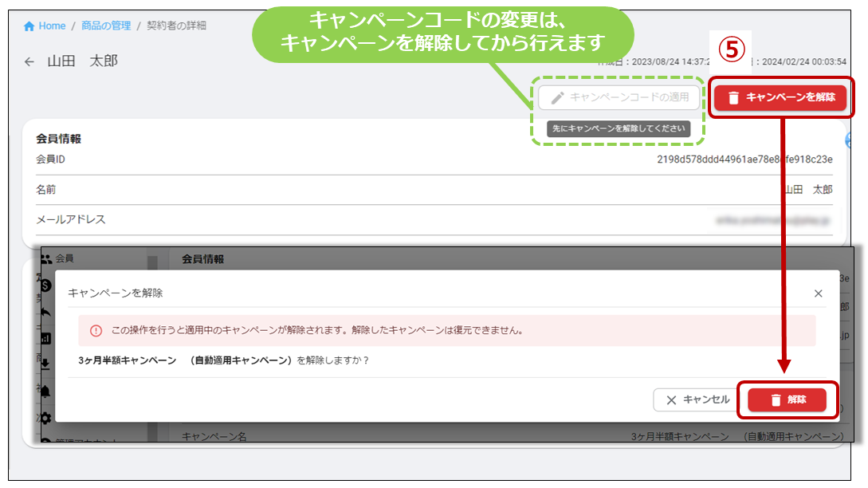Viewport: 868px width, 488px height.
Task: Click the 契約者の詳細 breadcrumb text
Action: 176,26
